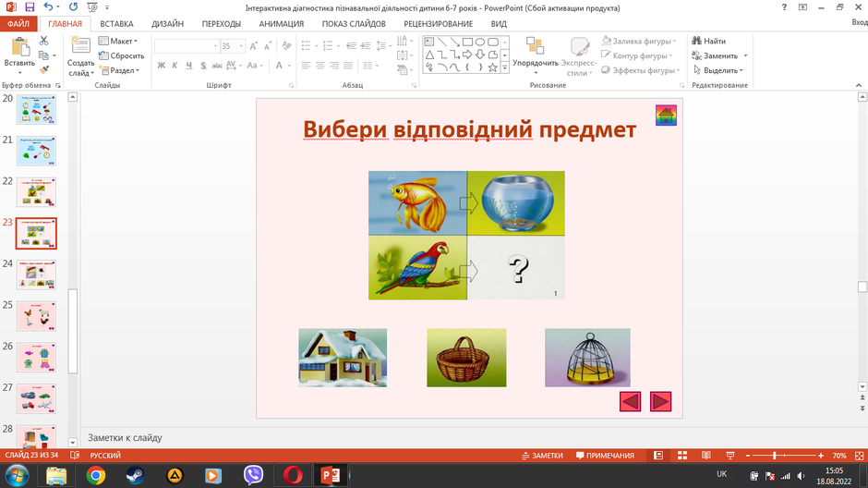Image resolution: width=868 pixels, height=488 pixels.
Task: Align text left in paragraph group
Action: pyautogui.click(x=307, y=66)
